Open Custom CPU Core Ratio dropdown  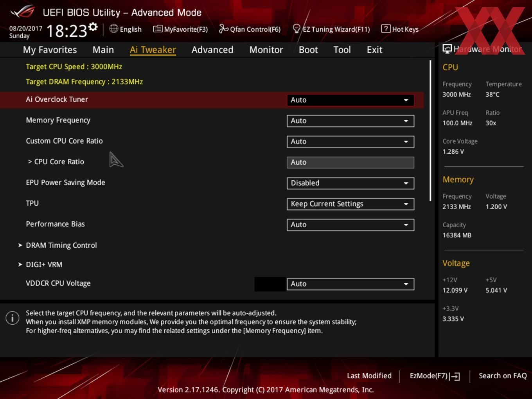click(350, 142)
